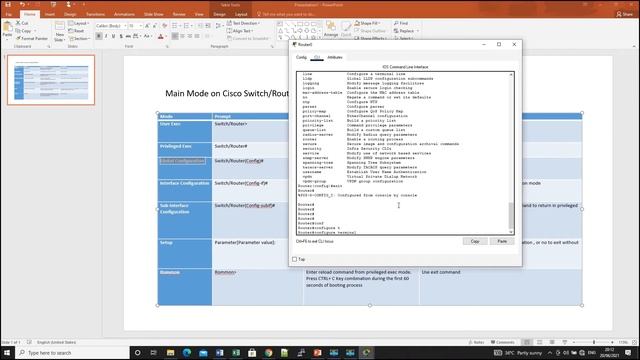
Task: Click the Paste button in Router0 CLI
Action: (x=502, y=241)
